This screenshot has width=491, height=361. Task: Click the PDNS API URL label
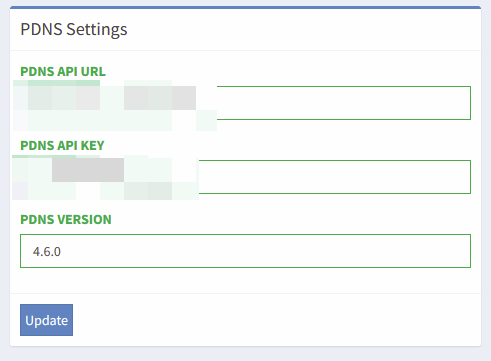point(63,71)
